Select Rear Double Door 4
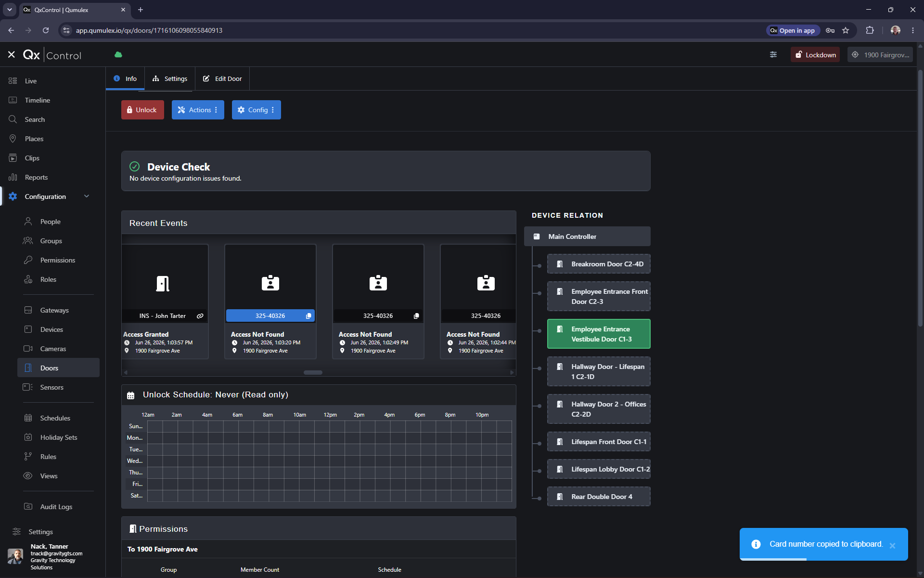The width and height of the screenshot is (924, 578). (599, 497)
